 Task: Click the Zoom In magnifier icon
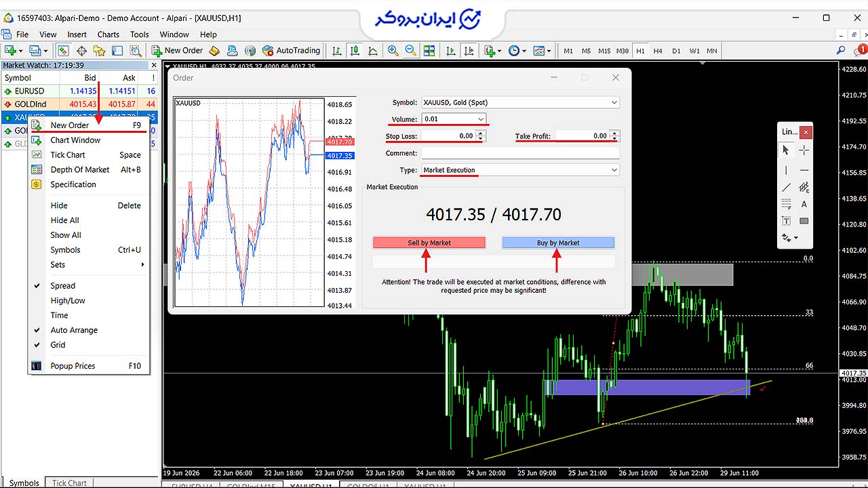[x=393, y=51]
